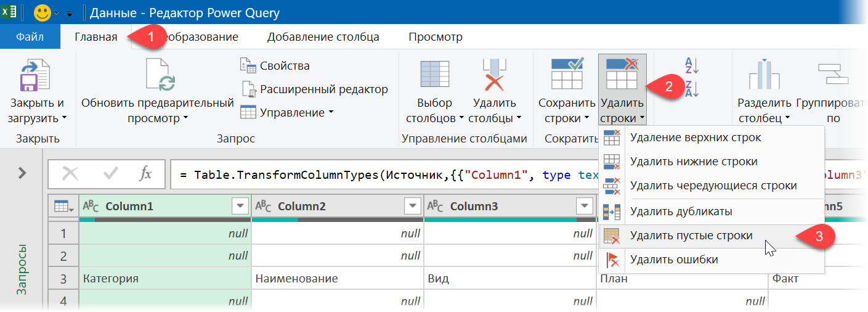Switch to the Главная tab

click(x=96, y=37)
